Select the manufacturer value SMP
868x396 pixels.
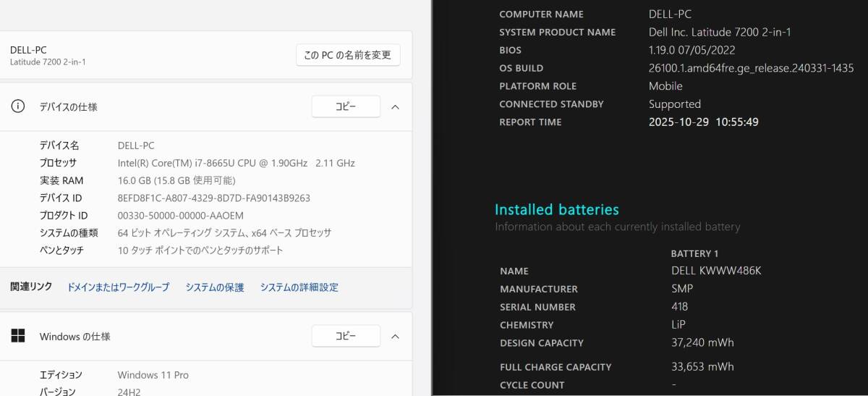[682, 289]
